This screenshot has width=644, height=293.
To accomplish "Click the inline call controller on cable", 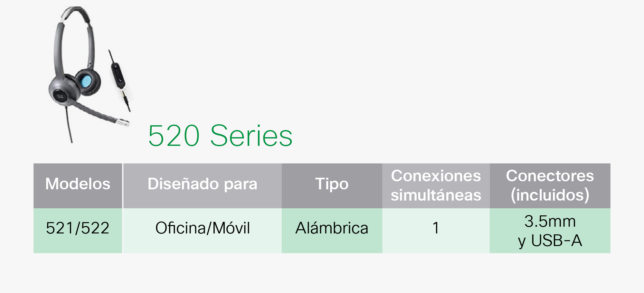I will point(118,75).
